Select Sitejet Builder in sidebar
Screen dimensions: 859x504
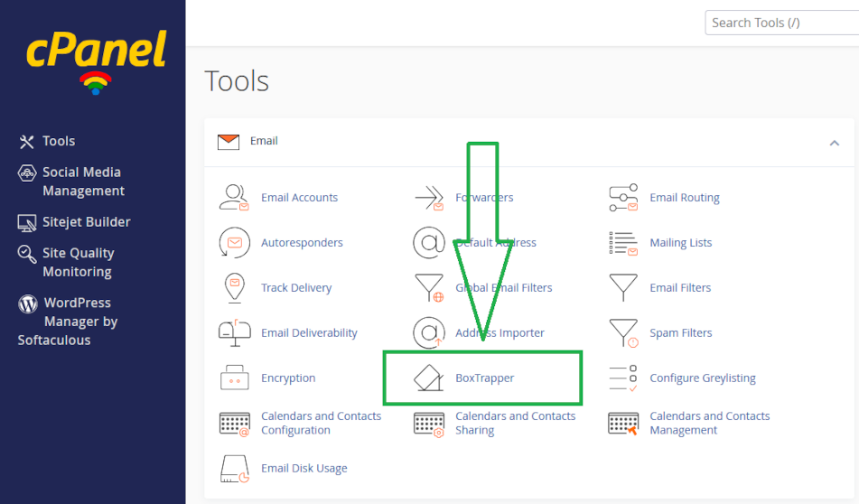pos(86,222)
